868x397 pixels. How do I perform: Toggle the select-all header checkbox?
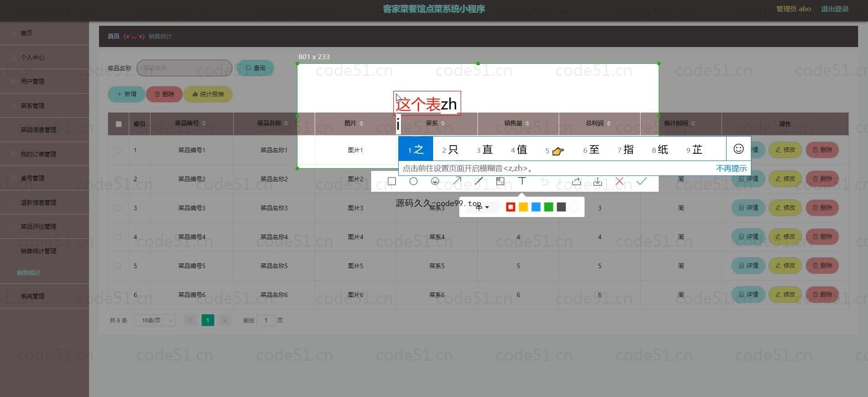click(x=118, y=124)
